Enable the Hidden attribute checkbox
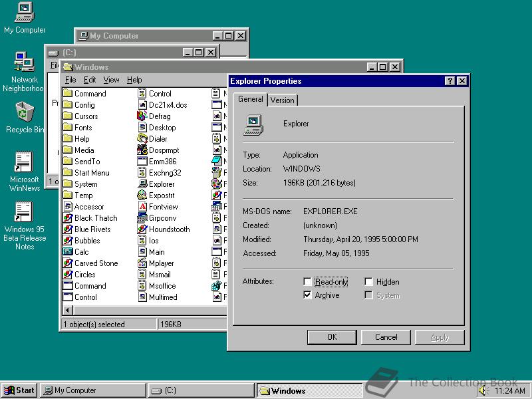 tap(368, 282)
